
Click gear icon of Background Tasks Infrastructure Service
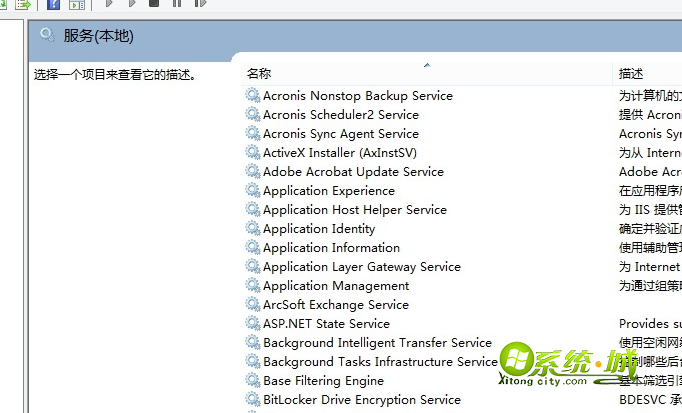pyautogui.click(x=253, y=361)
